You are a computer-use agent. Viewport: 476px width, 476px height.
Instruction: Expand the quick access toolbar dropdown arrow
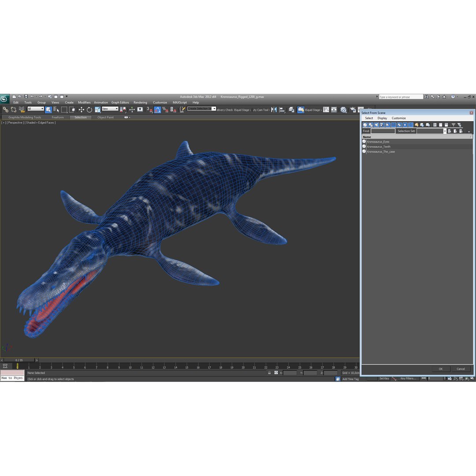point(67,97)
